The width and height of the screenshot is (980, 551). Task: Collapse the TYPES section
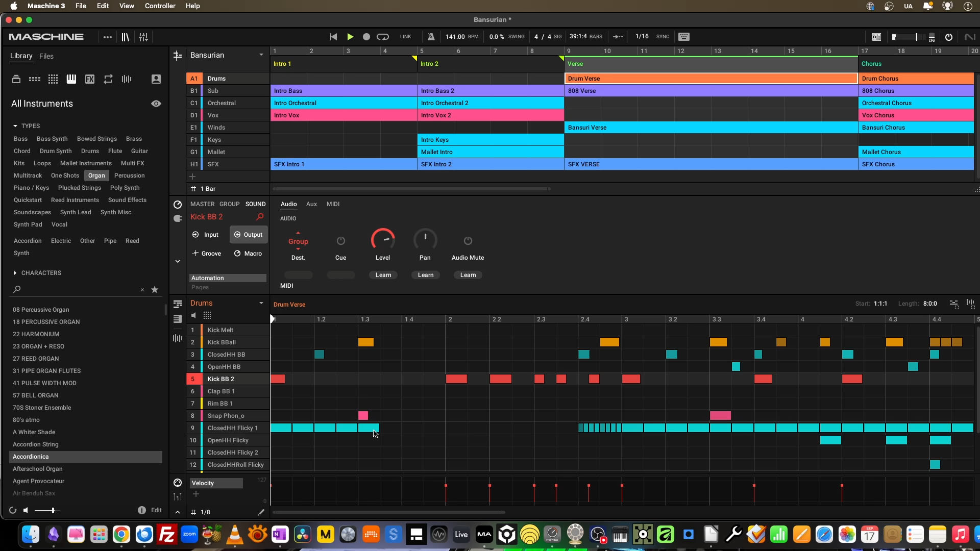tap(15, 126)
